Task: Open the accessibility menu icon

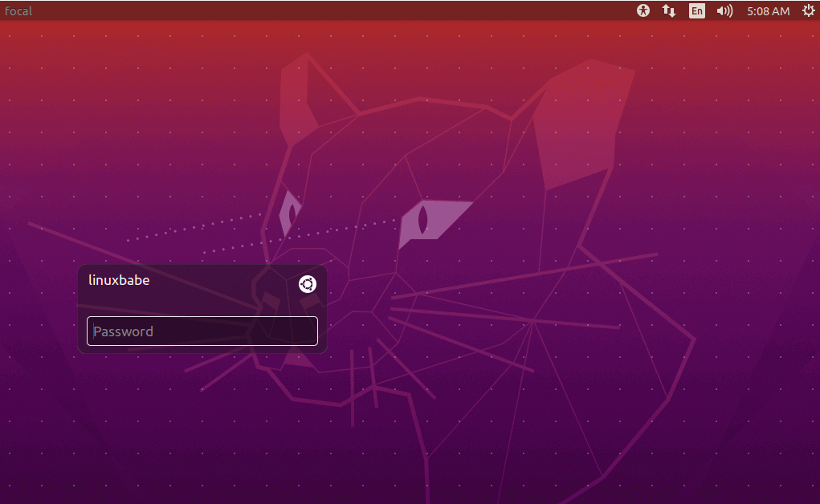Action: [x=643, y=10]
